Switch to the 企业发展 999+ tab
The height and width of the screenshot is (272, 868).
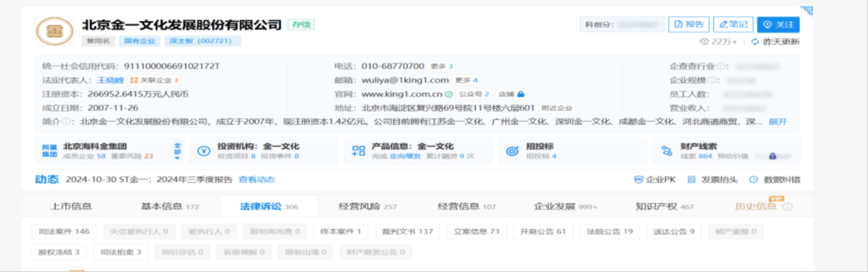(566, 206)
